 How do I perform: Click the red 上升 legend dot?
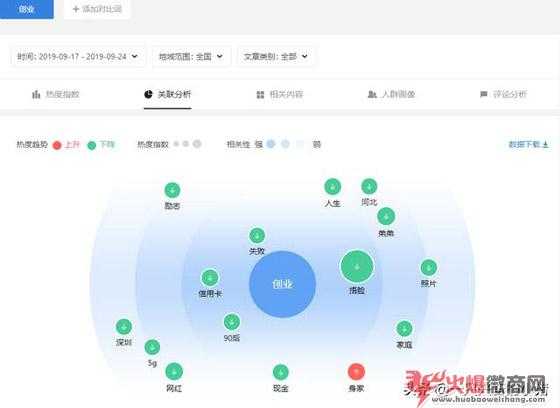point(57,145)
